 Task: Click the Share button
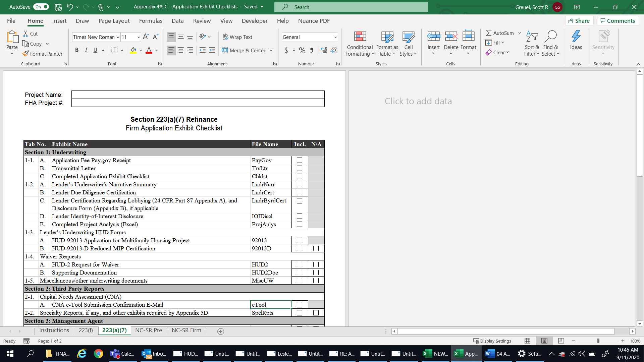tap(579, 21)
